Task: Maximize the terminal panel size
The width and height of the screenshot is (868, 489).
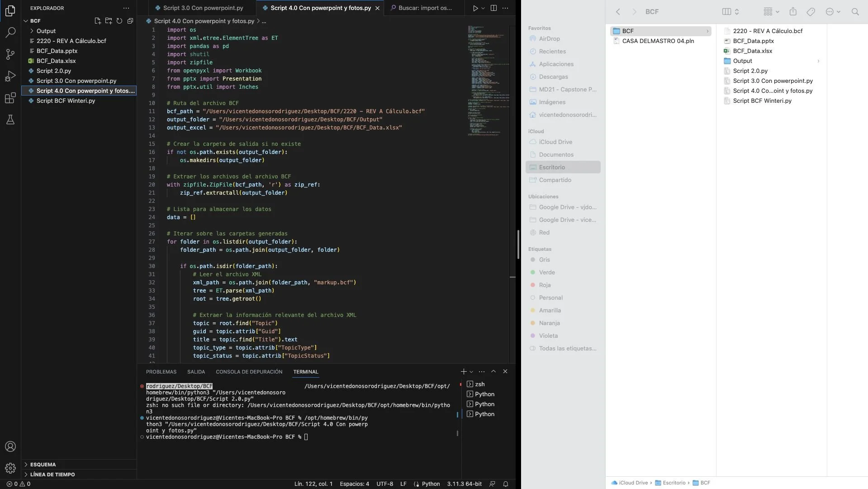Action: [493, 372]
